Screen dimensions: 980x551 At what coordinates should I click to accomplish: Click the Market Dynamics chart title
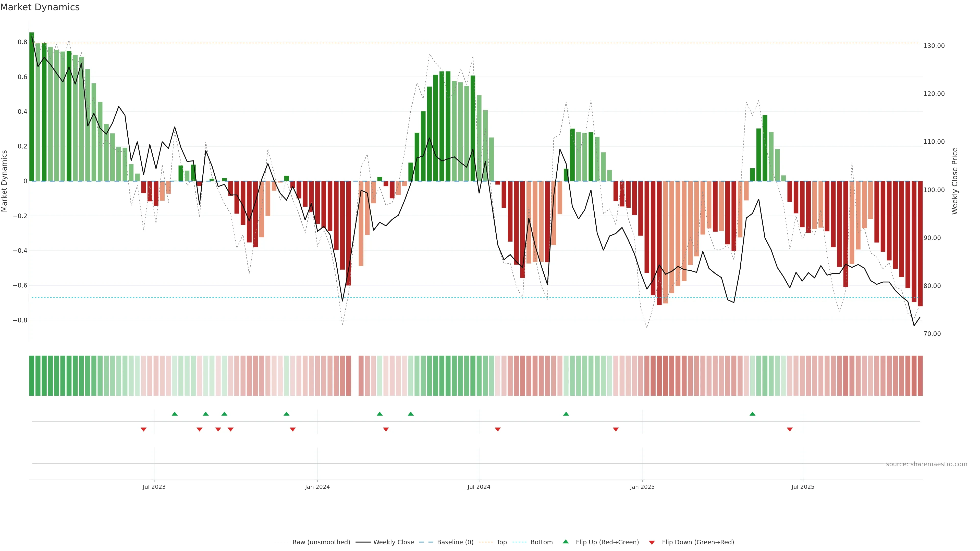click(40, 7)
